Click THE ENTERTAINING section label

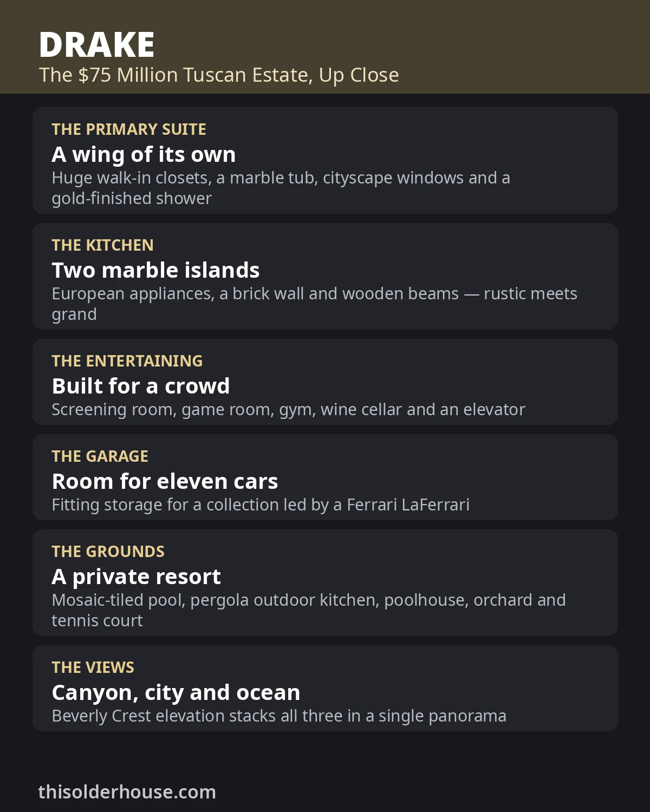click(x=127, y=361)
